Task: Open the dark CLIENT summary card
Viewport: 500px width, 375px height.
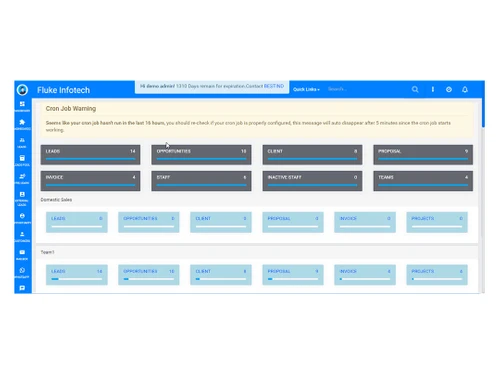Action: 312,155
